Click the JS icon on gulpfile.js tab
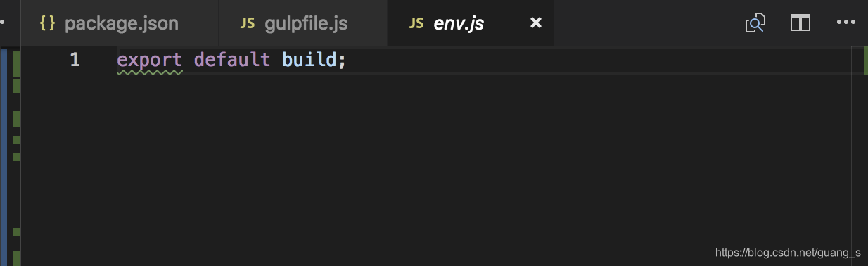The width and height of the screenshot is (868, 266). point(248,23)
